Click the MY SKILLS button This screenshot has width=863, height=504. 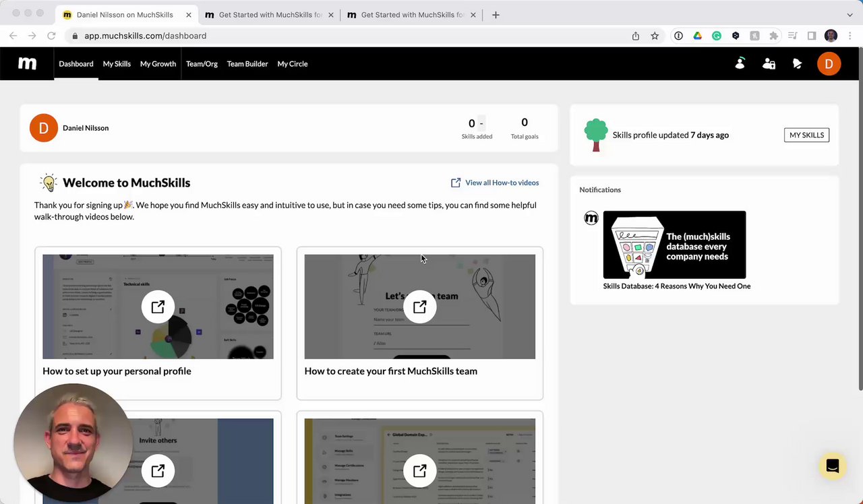(x=806, y=135)
